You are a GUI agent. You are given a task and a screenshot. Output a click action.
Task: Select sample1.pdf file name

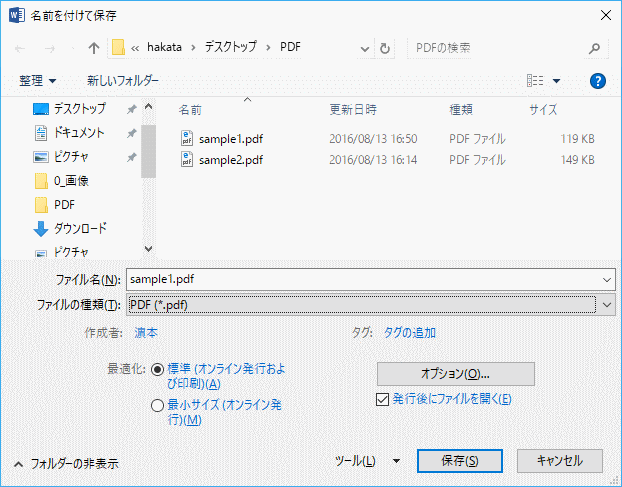coord(231,139)
